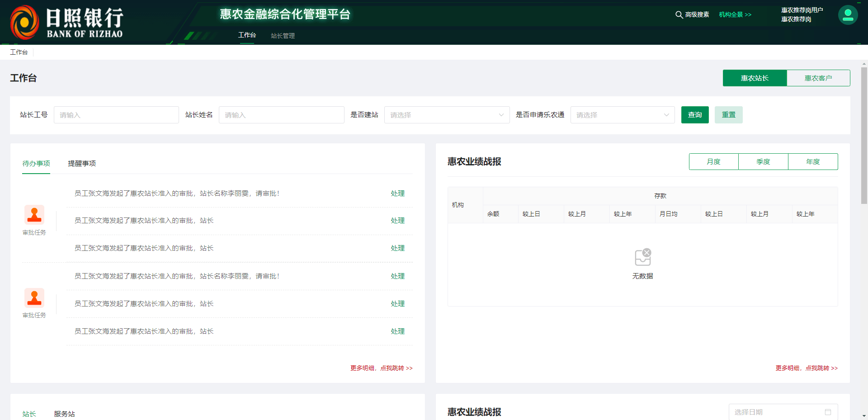Image resolution: width=868 pixels, height=420 pixels.
Task: Choose the 年度 period option
Action: coord(813,161)
